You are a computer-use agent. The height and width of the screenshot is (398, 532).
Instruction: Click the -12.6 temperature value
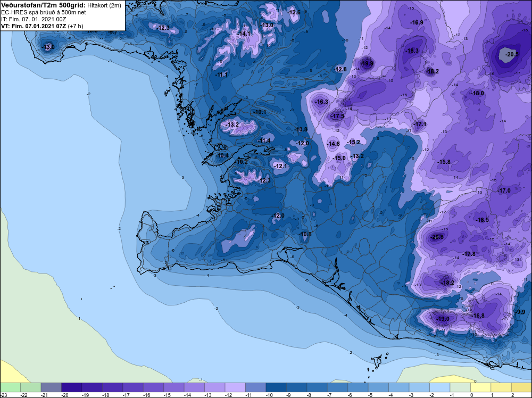tap(294, 13)
